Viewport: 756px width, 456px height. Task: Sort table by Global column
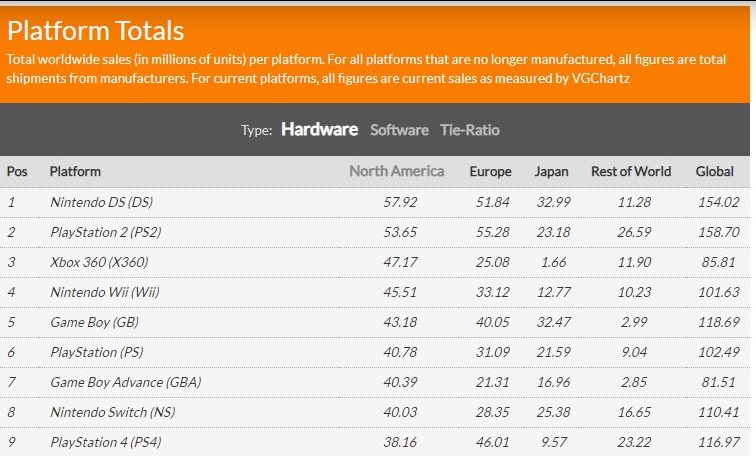coord(714,172)
